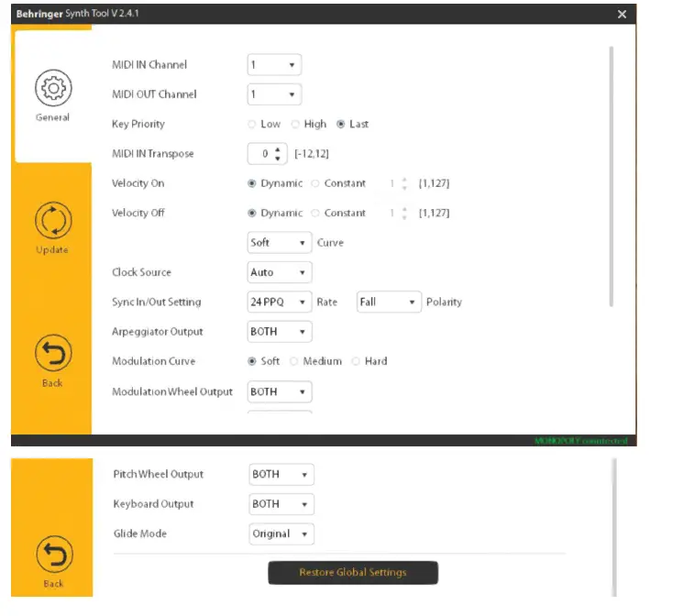Close the Behringer Synth Tool window

(622, 14)
